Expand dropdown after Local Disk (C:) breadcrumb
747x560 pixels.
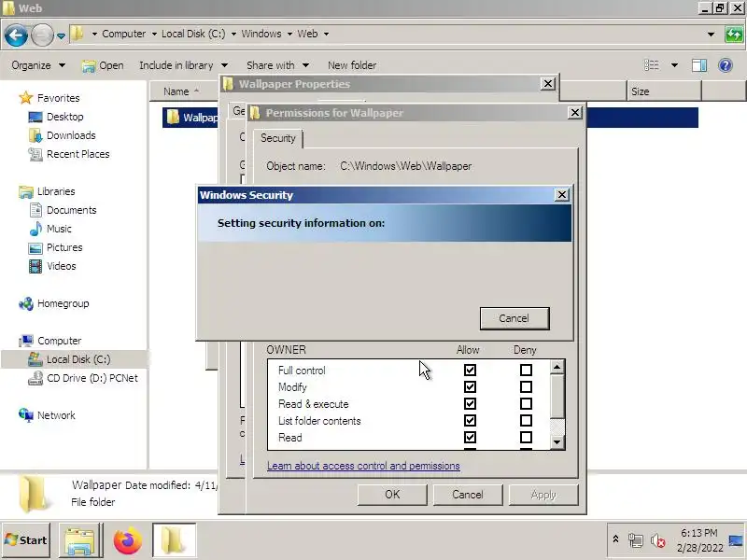click(233, 34)
